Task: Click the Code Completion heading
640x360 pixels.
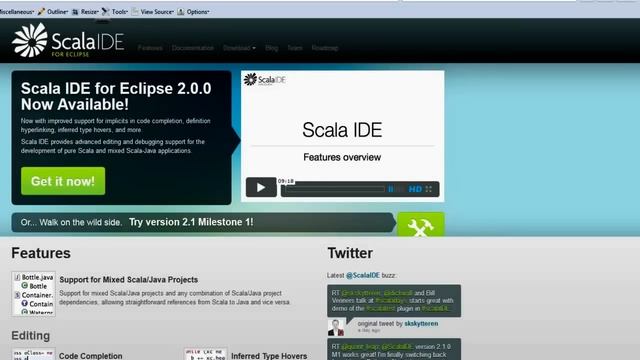Action: [x=91, y=356]
